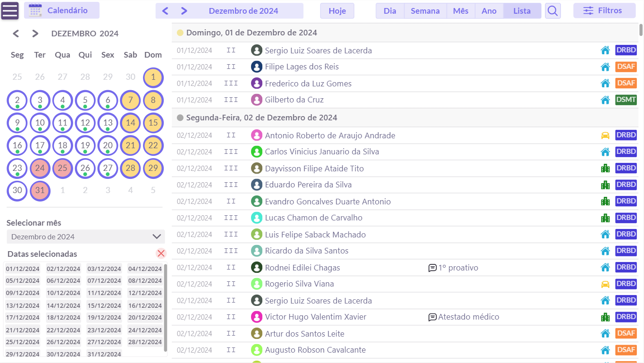Open the Filtros panel
This screenshot has height=363, width=644.
(604, 10)
